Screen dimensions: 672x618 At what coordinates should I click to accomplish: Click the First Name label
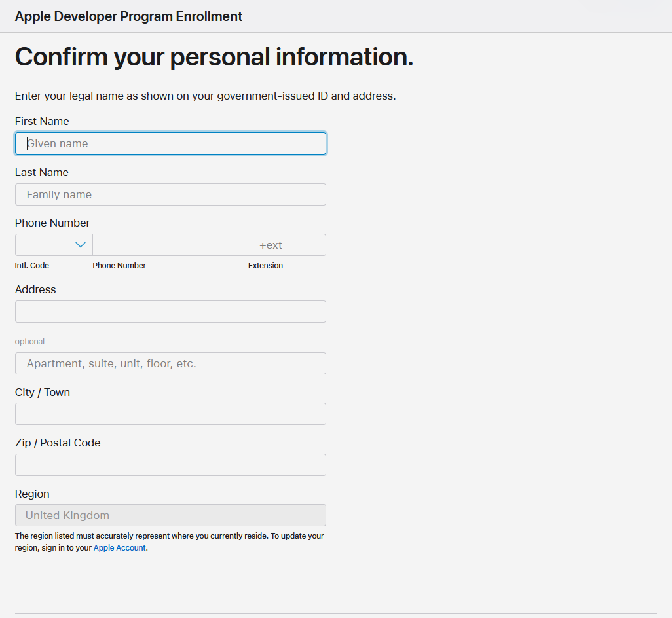coord(42,121)
